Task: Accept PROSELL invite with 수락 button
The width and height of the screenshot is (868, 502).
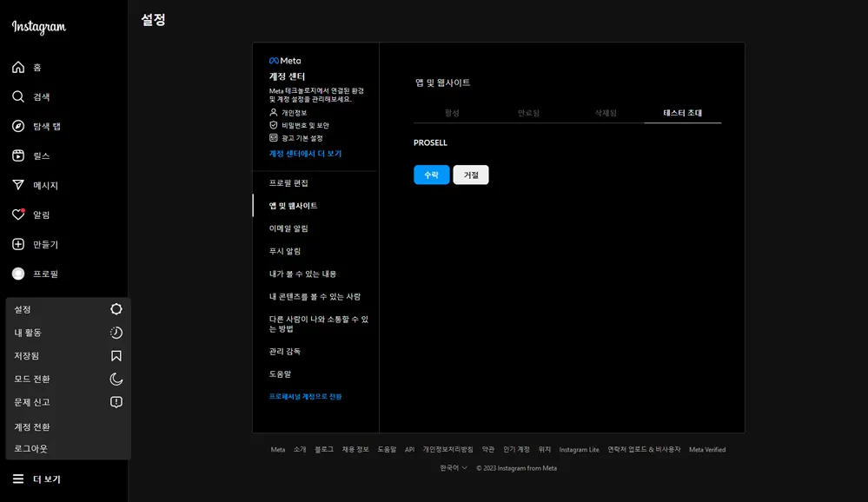Action: click(x=431, y=175)
